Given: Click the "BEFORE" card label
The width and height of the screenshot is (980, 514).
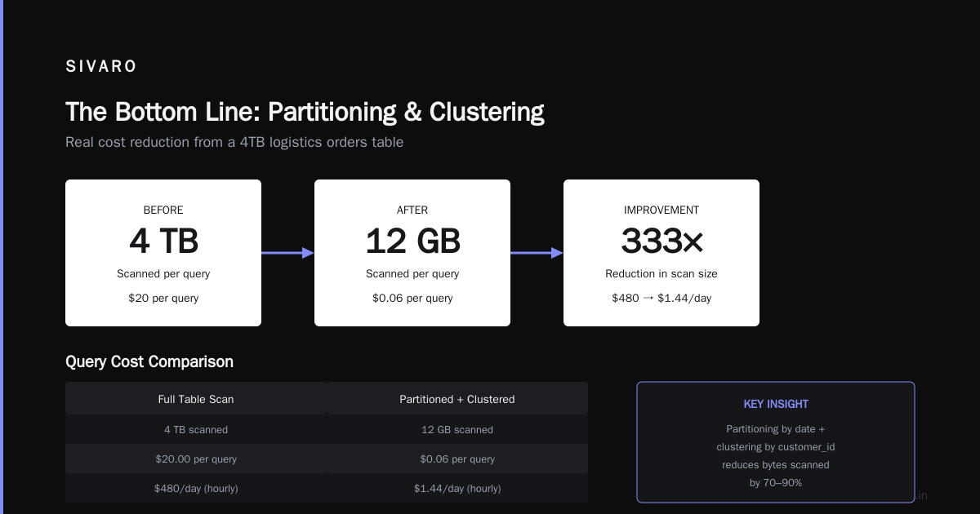Looking at the screenshot, I should click(x=163, y=210).
